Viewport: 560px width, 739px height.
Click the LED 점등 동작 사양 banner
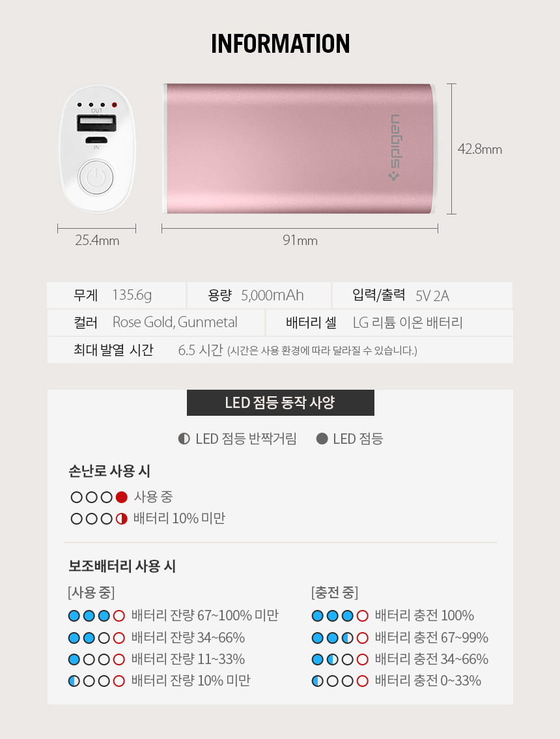(x=280, y=403)
